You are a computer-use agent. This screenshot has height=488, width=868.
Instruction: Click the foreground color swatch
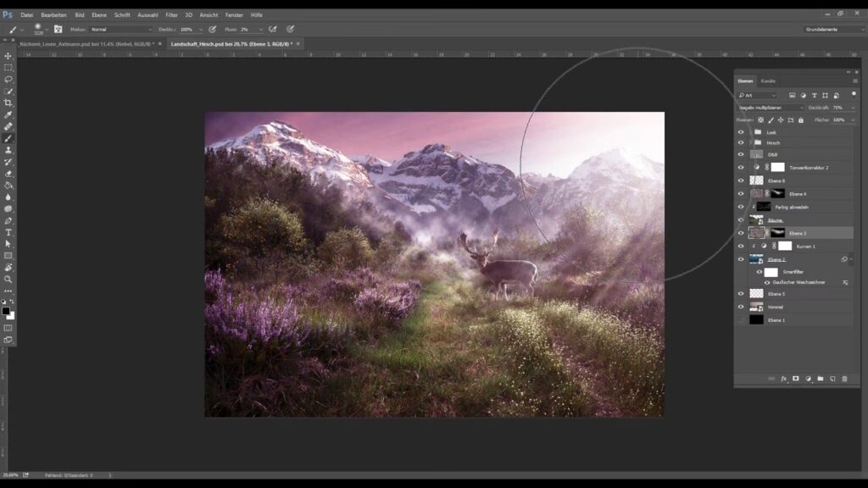click(5, 311)
